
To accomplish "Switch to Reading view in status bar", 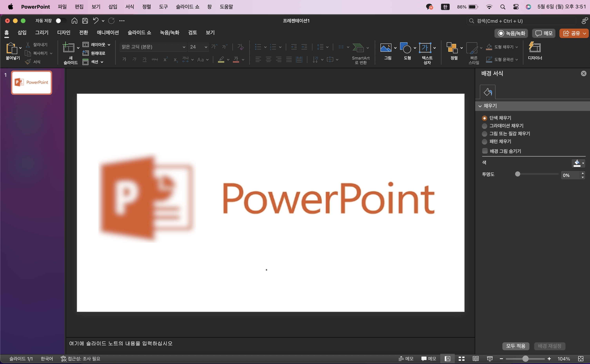I will (476, 359).
